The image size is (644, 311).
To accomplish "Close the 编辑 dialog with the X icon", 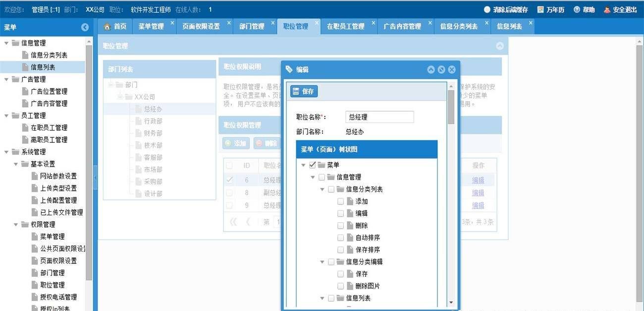I will point(452,69).
